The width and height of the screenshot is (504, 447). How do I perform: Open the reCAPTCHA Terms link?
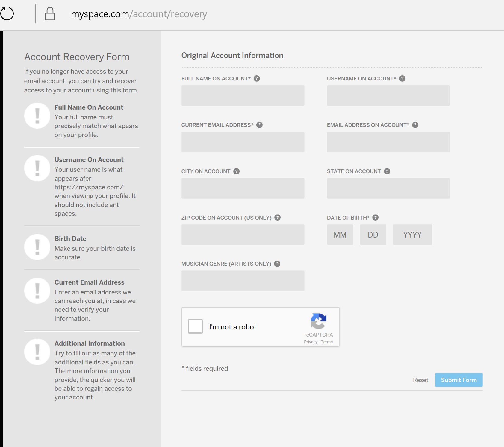[326, 342]
